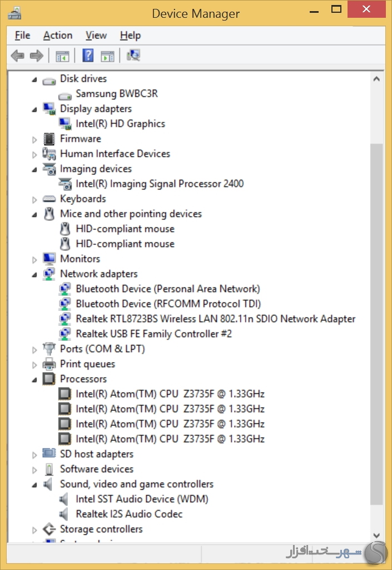Click the Display adapters category icon
Viewport: 392px width, 570px height.
49,108
